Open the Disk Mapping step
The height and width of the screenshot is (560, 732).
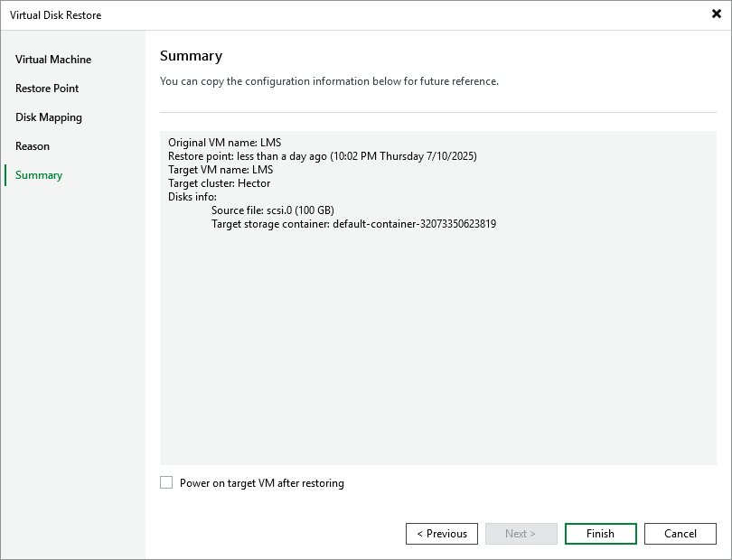coord(49,117)
